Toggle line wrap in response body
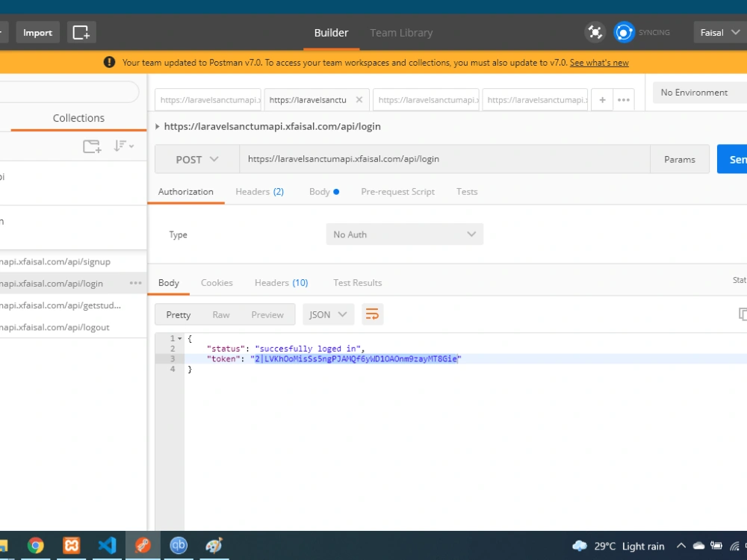This screenshot has height=560, width=747. pyautogui.click(x=372, y=314)
